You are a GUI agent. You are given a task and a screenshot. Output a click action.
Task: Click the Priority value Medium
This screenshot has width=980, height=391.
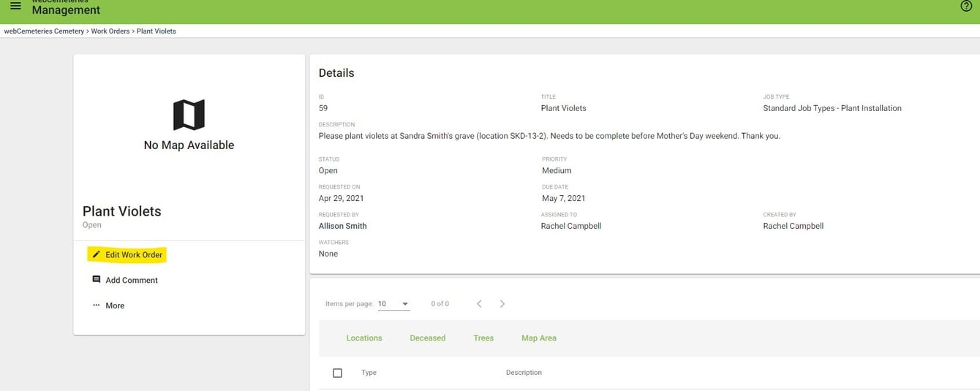557,170
